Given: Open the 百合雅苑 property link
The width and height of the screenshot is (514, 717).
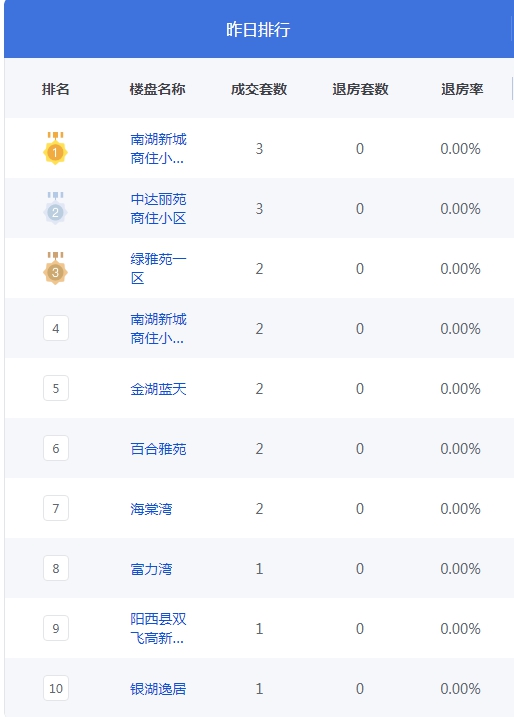Looking at the screenshot, I should coord(158,449).
